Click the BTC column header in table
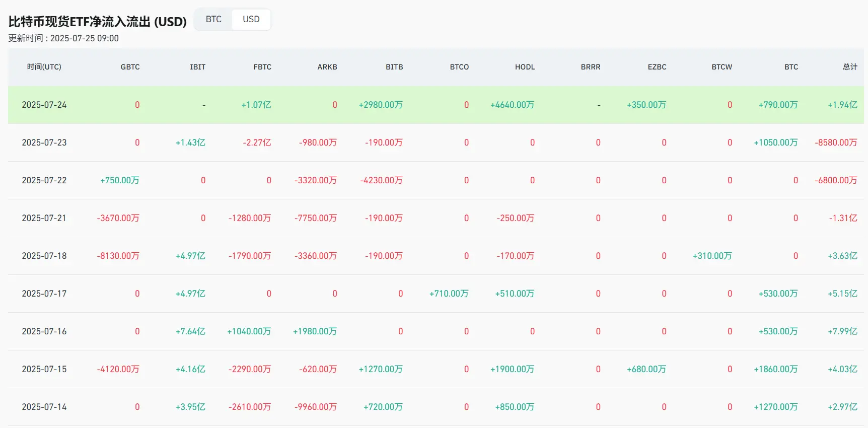 pos(791,67)
